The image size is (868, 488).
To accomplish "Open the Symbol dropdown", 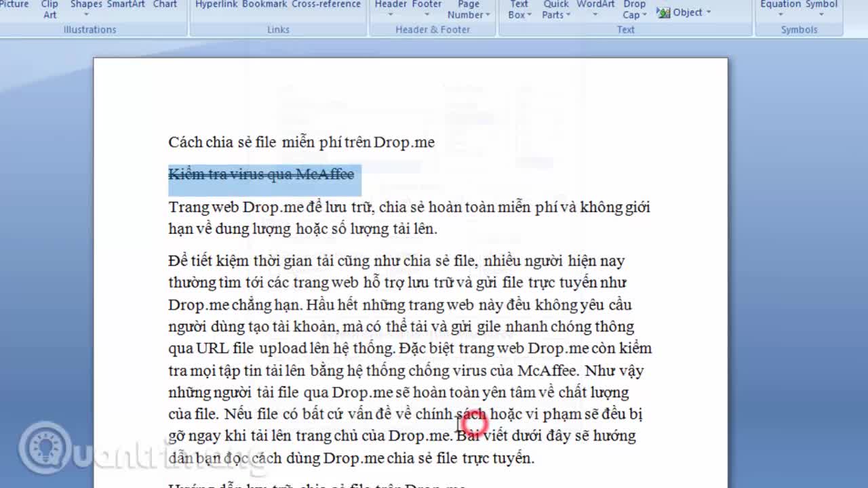I will [x=821, y=8].
